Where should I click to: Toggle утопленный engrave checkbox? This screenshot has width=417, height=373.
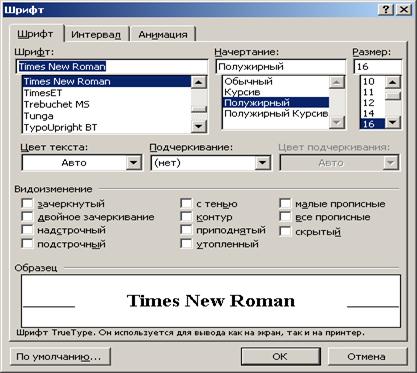click(x=186, y=244)
